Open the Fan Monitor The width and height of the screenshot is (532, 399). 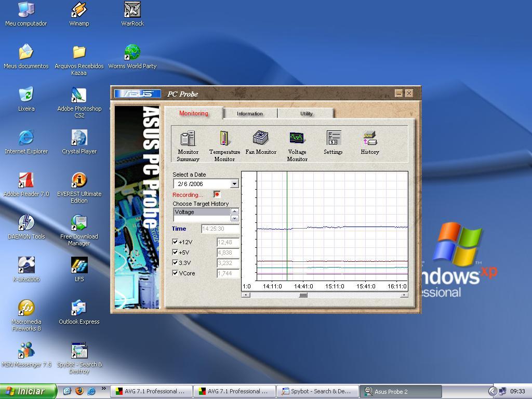[261, 143]
